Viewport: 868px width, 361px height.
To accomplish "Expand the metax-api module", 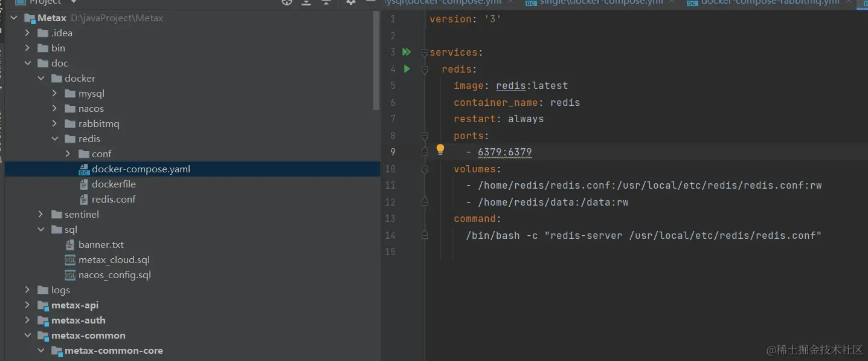I will click(27, 305).
